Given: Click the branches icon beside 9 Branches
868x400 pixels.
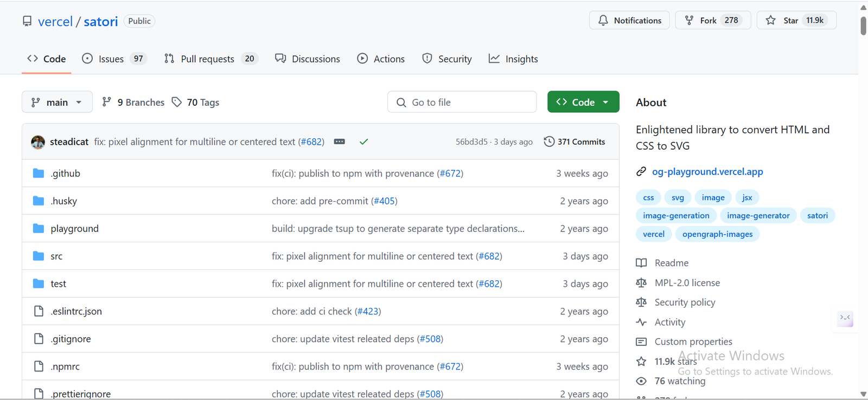Looking at the screenshot, I should pyautogui.click(x=107, y=102).
